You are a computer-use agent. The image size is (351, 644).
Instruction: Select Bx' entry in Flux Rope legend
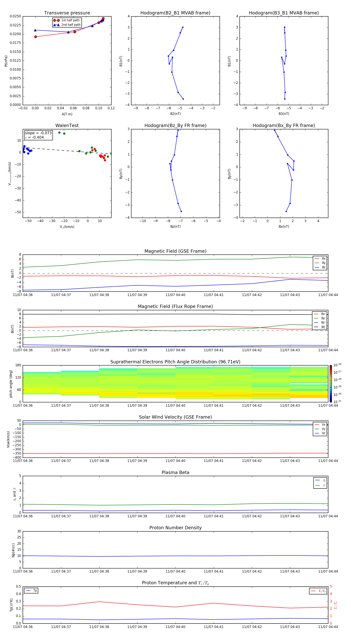[320, 314]
